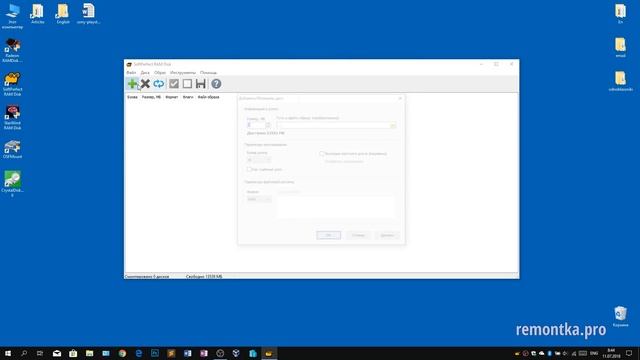Click the Флаги column header
The width and height of the screenshot is (640, 360).
[188, 97]
